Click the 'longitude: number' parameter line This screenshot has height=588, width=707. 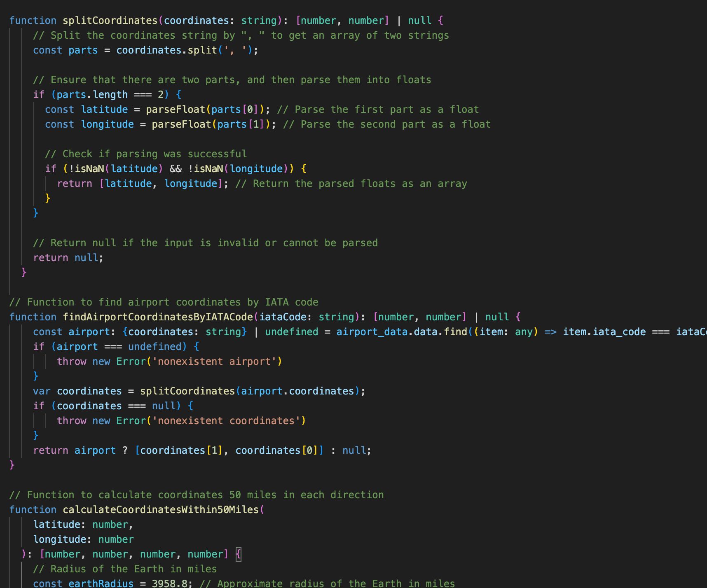click(83, 539)
